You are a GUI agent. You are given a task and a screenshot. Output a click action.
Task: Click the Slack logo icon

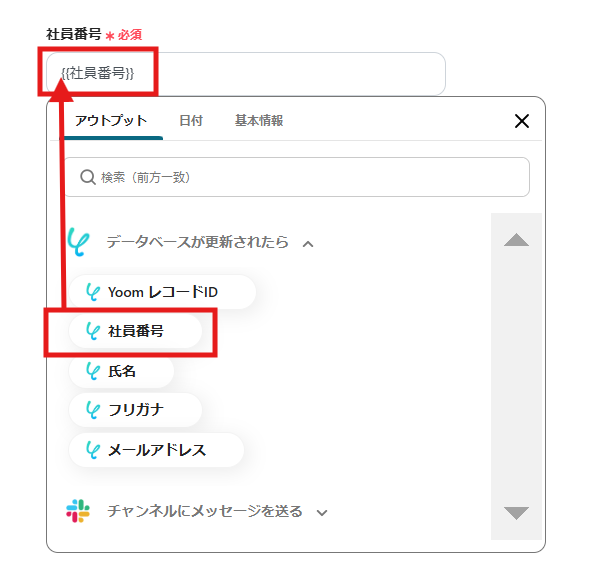click(78, 511)
